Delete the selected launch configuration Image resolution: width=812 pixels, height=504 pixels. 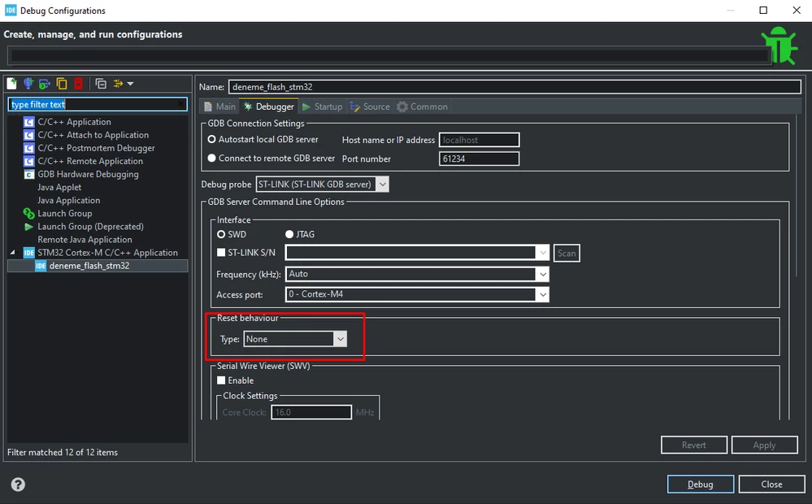[x=78, y=84]
